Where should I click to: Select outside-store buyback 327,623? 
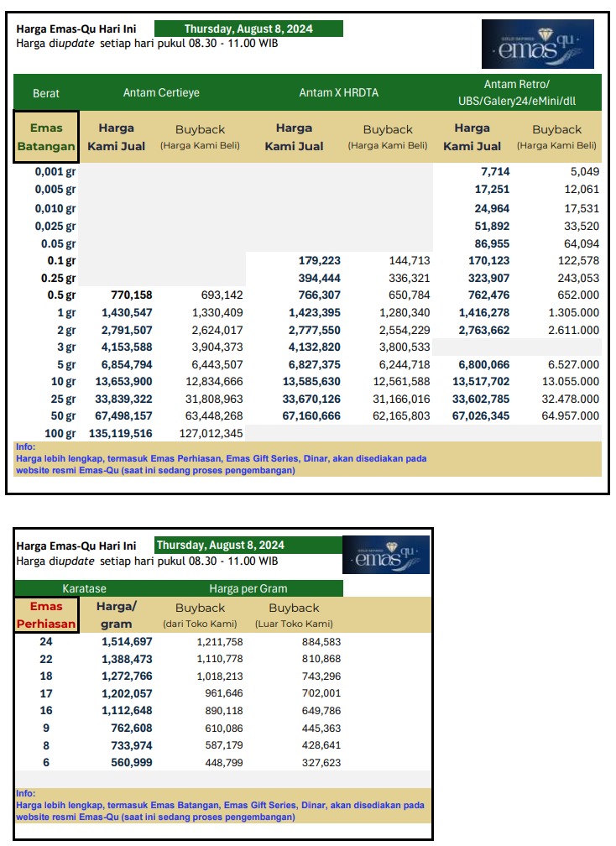click(x=321, y=762)
